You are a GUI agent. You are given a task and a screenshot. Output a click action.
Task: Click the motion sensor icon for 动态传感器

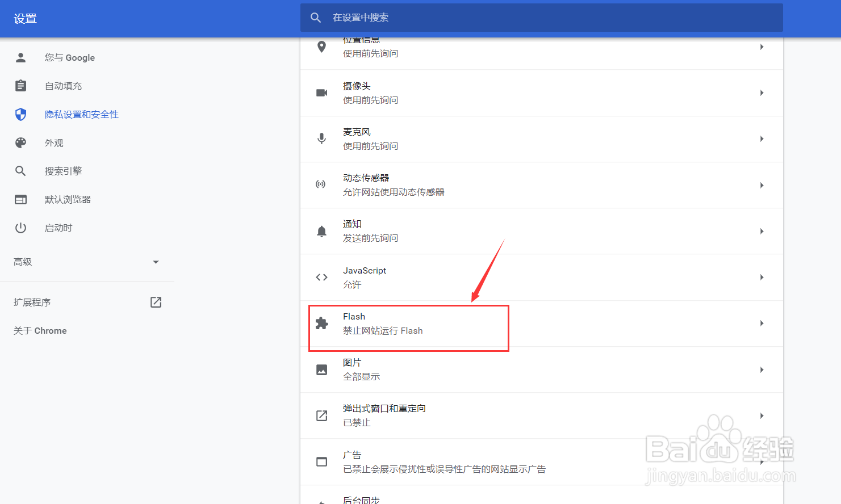click(321, 184)
